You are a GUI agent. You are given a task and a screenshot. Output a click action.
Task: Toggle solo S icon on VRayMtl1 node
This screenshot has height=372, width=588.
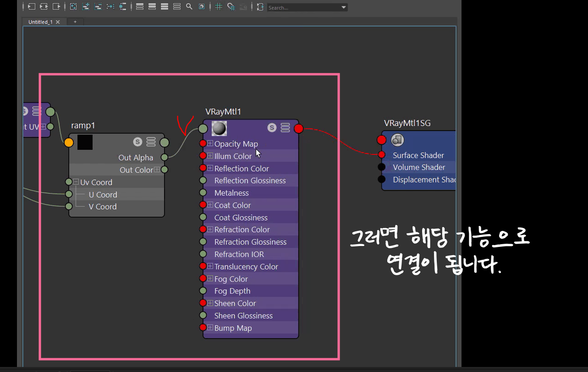[x=272, y=127]
